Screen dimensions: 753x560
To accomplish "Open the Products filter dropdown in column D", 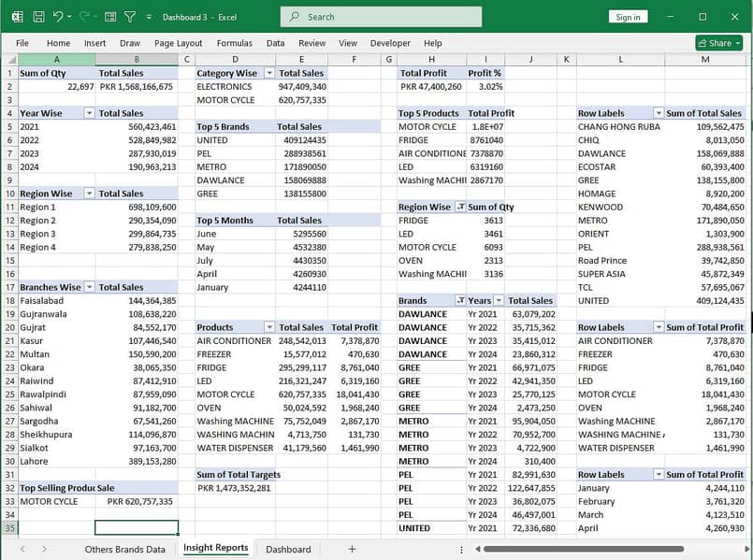I will [x=269, y=327].
